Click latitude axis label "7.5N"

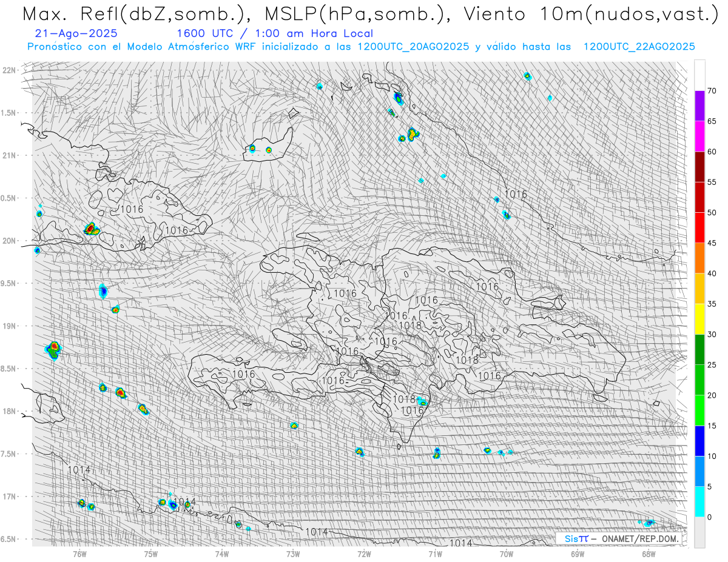click(8, 453)
